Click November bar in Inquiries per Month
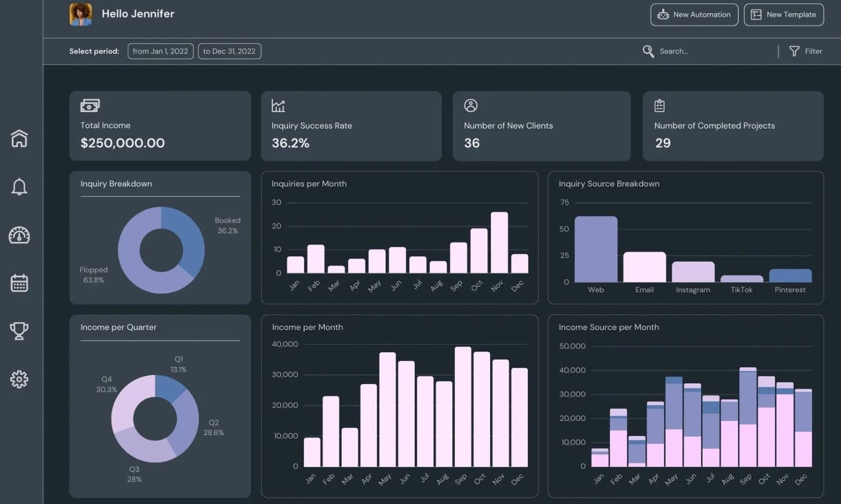The image size is (841, 504). (x=499, y=243)
